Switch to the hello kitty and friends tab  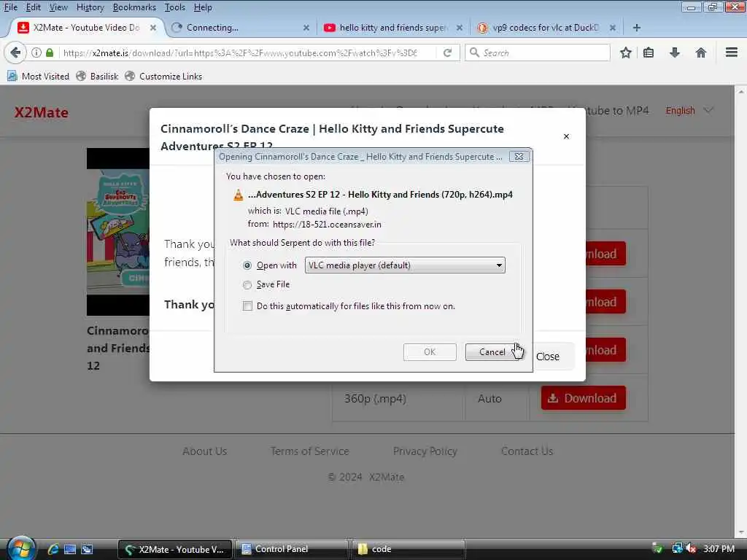pyautogui.click(x=393, y=28)
